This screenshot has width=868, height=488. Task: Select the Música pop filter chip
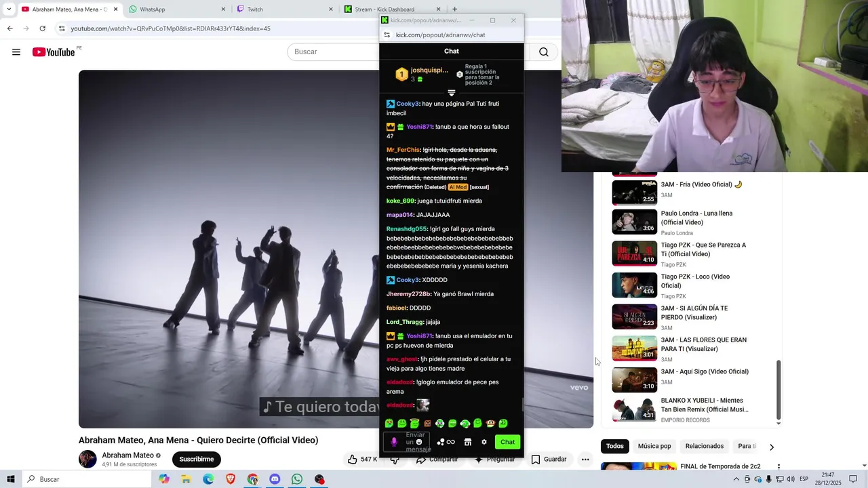point(654,446)
